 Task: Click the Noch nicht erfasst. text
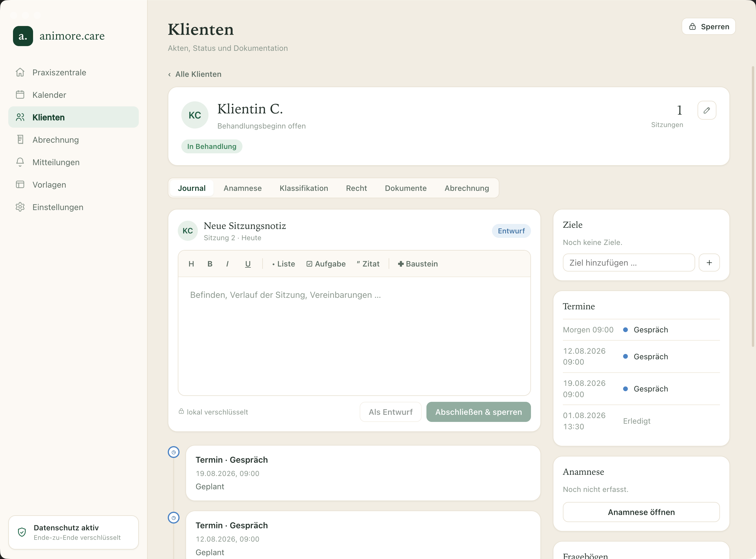(596, 489)
